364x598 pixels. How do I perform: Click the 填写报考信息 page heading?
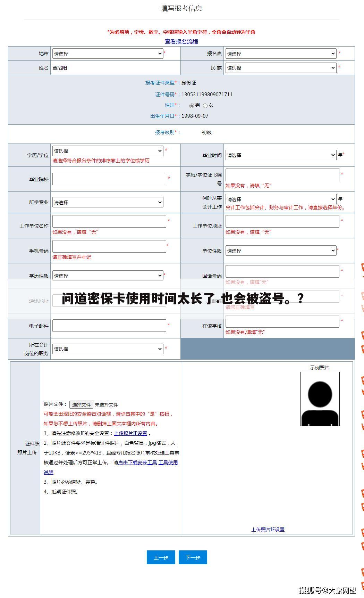tap(181, 8)
